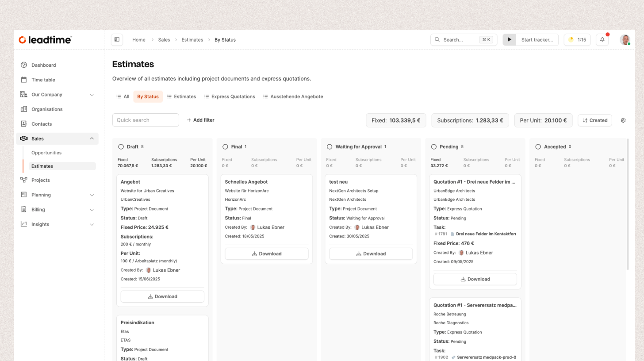Download the Schnelles Angebot estimate
The image size is (644, 361).
[267, 253]
